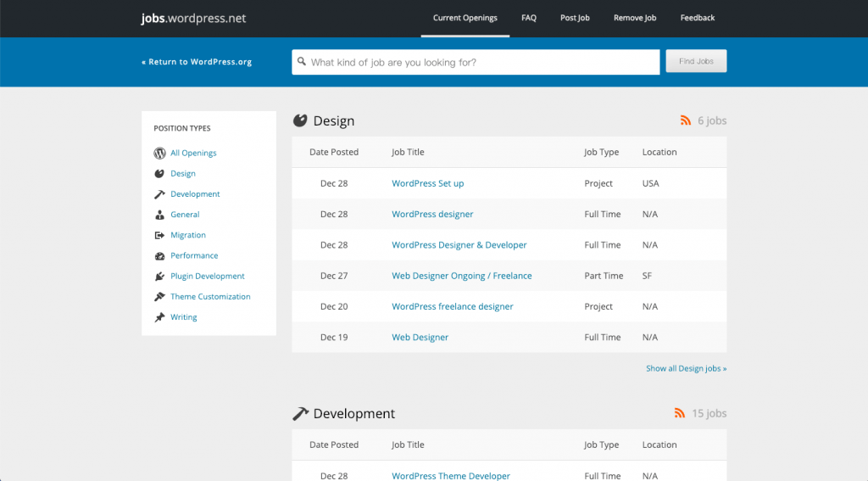Viewport: 868px width, 481px height.
Task: Click the '15 jobs' count text
Action: [709, 413]
